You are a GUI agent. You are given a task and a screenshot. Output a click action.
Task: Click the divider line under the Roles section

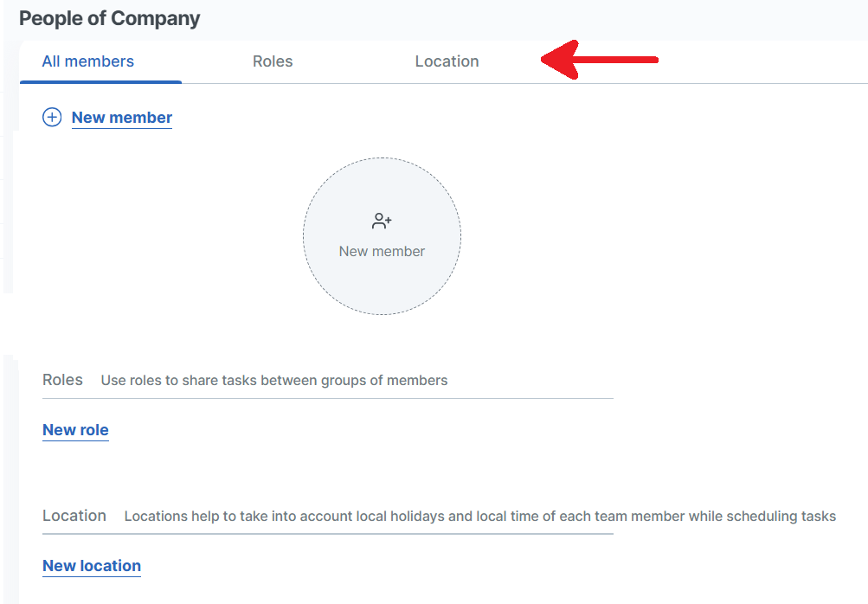click(327, 399)
